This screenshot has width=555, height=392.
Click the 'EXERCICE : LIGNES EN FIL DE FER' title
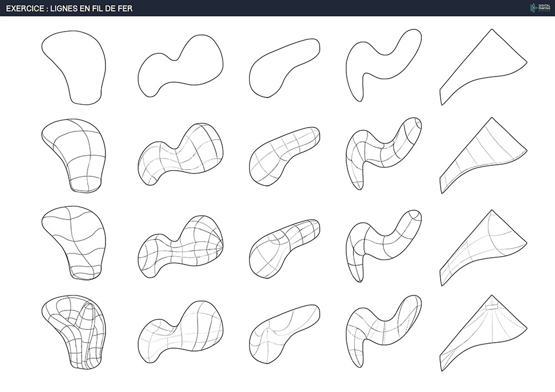click(x=69, y=8)
